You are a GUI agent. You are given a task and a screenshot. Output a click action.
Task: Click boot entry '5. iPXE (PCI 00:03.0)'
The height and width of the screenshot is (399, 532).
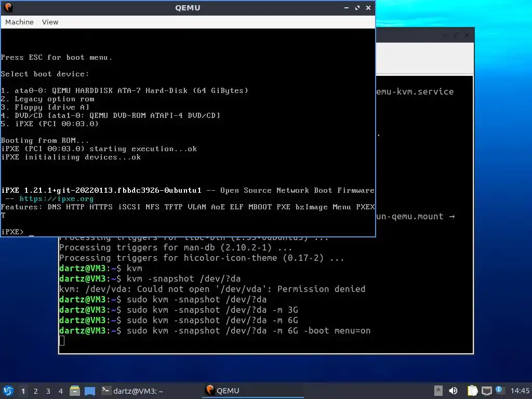tap(50, 124)
